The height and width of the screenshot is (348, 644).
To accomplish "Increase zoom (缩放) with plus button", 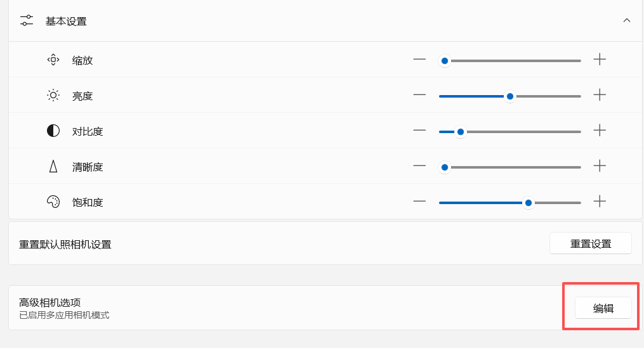I will 600,60.
